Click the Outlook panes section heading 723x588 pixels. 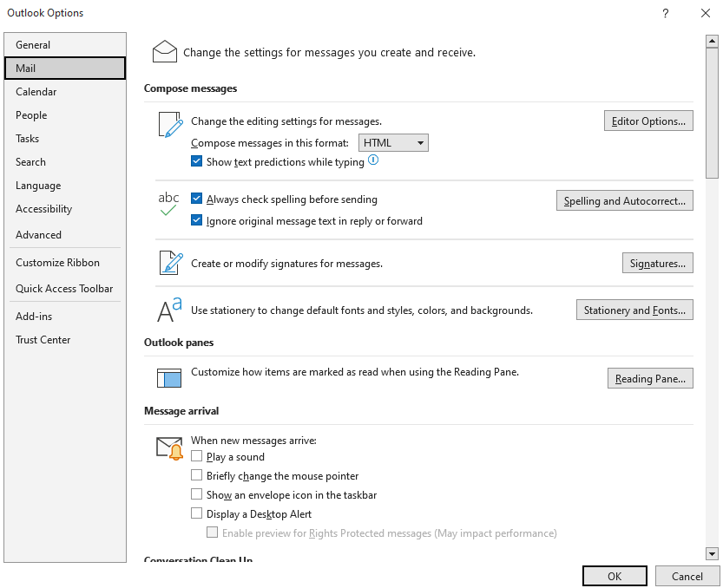tap(179, 343)
